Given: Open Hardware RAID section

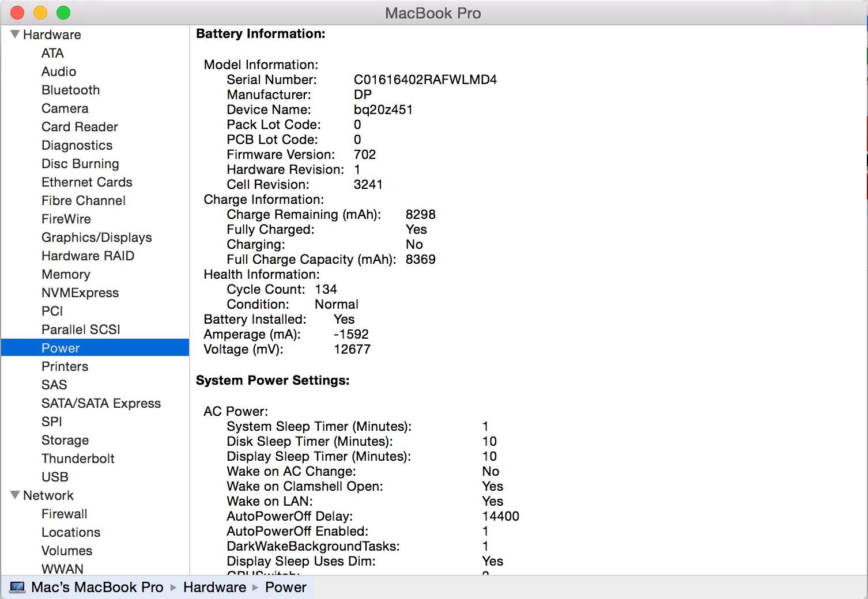Looking at the screenshot, I should click(x=88, y=256).
